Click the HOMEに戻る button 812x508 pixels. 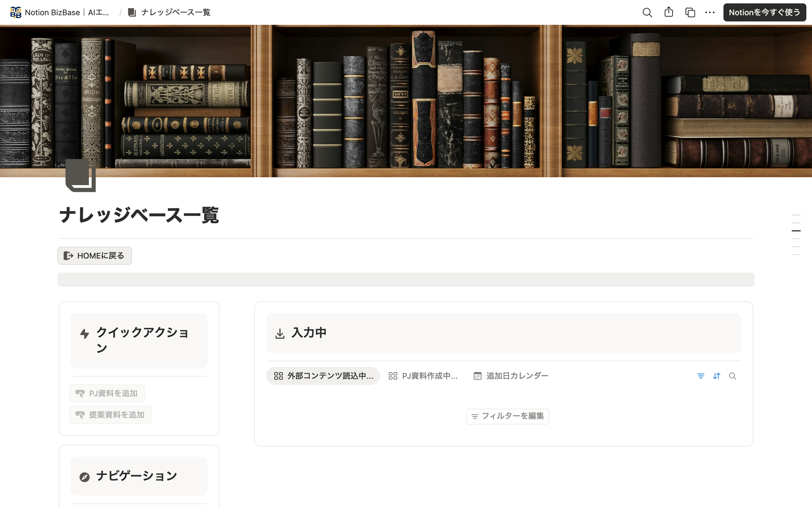pos(95,256)
